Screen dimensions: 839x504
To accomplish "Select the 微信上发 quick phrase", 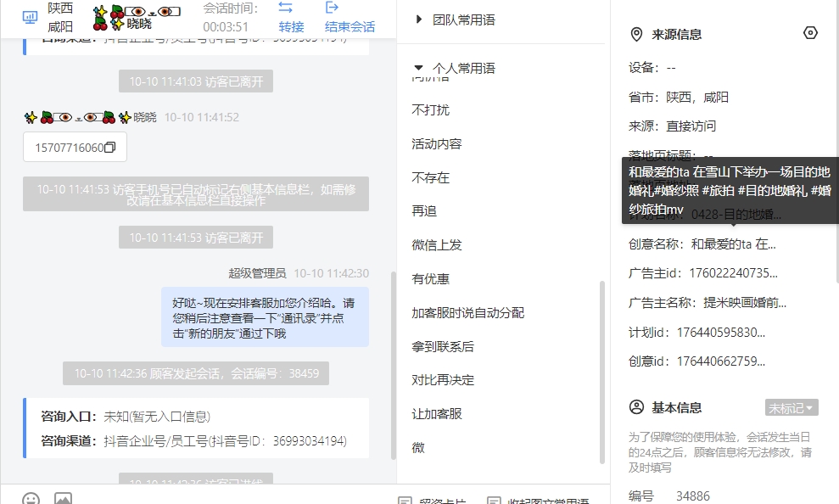I will pos(437,245).
